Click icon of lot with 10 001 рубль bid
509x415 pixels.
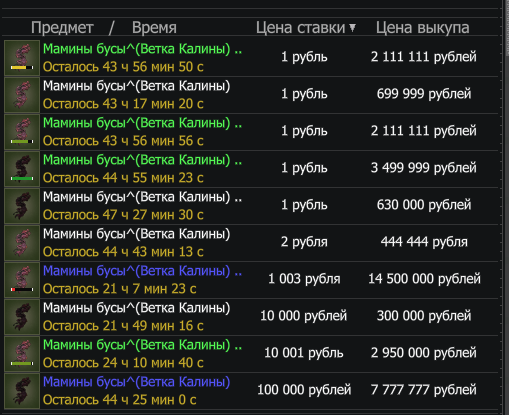(22, 354)
